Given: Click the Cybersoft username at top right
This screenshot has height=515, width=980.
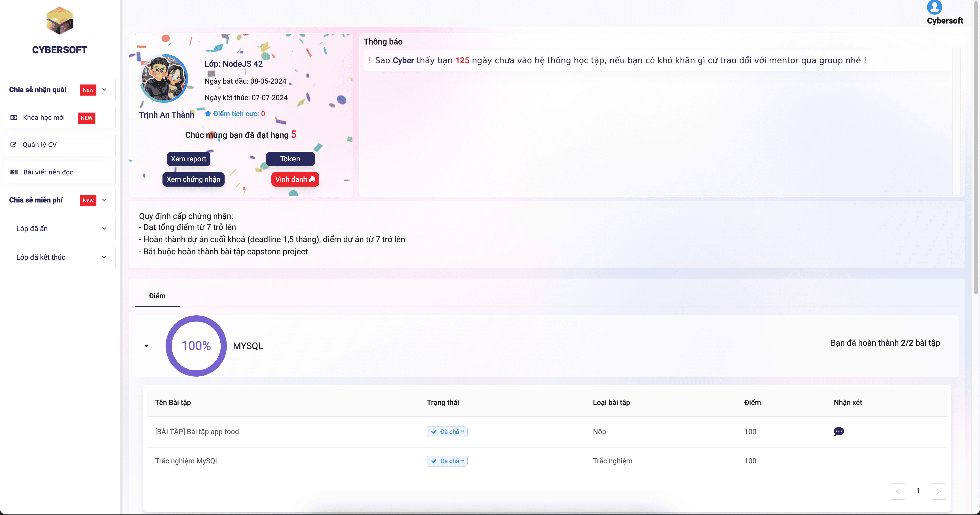Looking at the screenshot, I should (945, 20).
